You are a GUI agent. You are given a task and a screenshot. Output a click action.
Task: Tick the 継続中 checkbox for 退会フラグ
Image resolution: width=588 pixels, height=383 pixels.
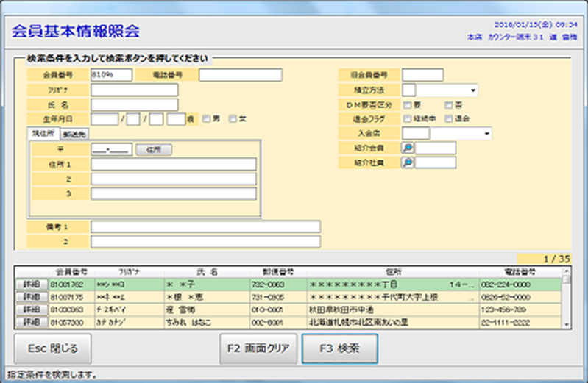coord(407,119)
